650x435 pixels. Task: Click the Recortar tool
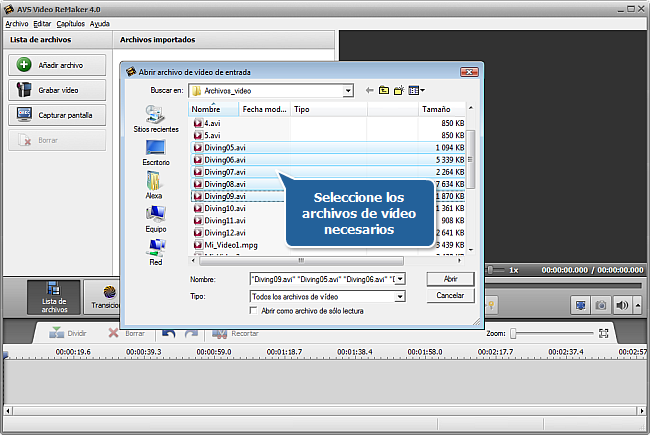pos(235,333)
